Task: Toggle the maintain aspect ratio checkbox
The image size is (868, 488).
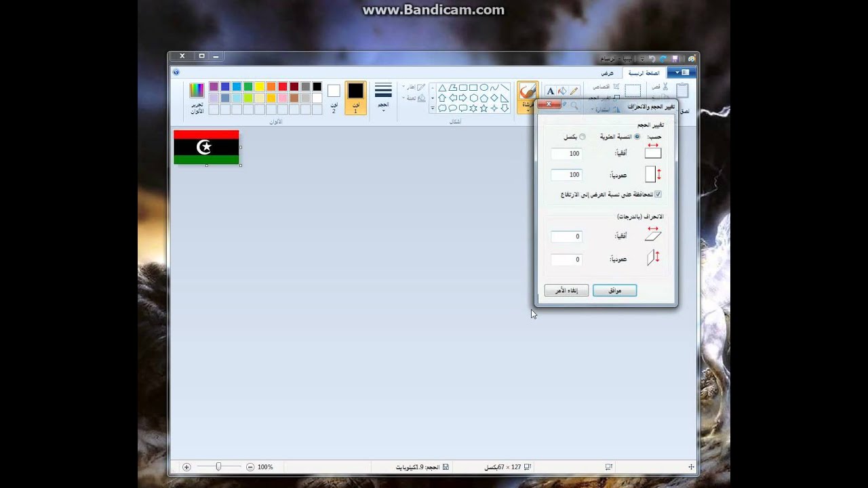Action: click(x=658, y=195)
